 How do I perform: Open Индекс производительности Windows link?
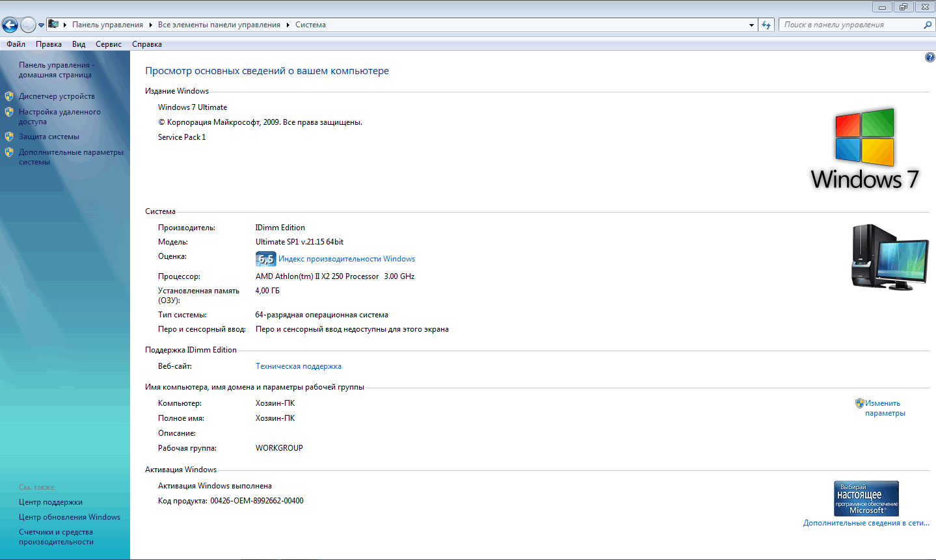[347, 259]
